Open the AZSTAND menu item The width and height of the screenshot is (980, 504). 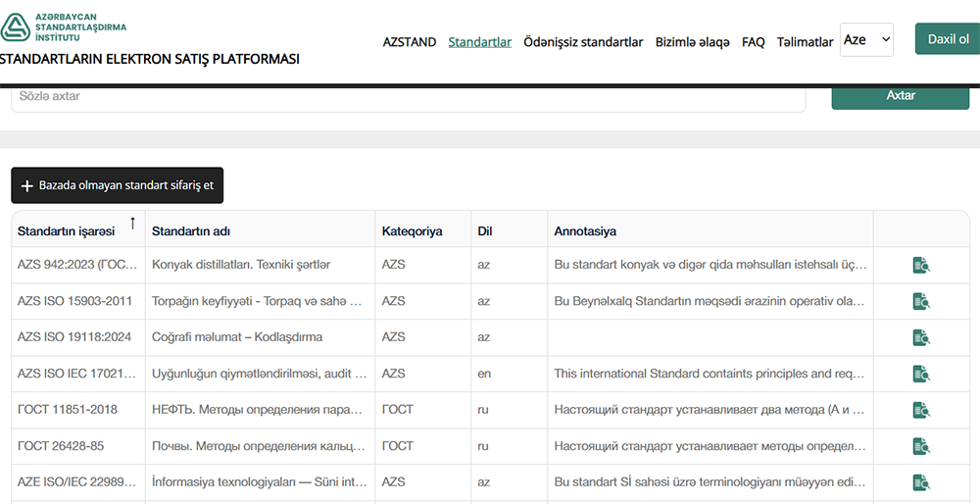409,42
